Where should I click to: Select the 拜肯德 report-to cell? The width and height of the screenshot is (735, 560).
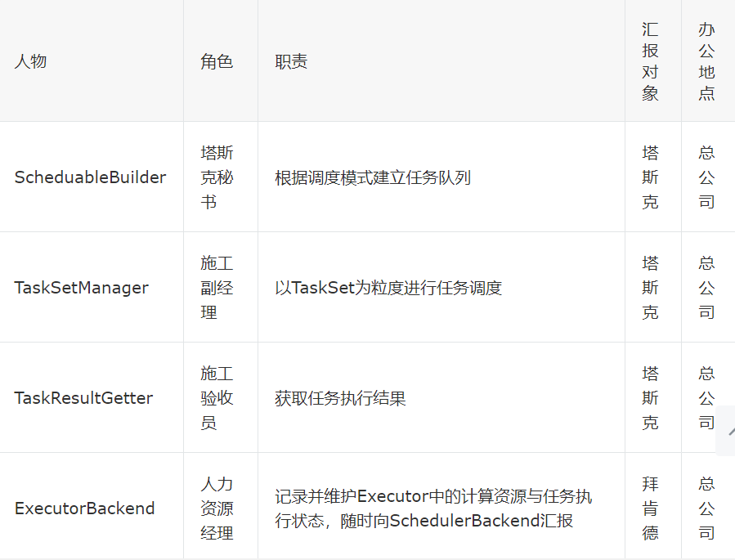650,508
